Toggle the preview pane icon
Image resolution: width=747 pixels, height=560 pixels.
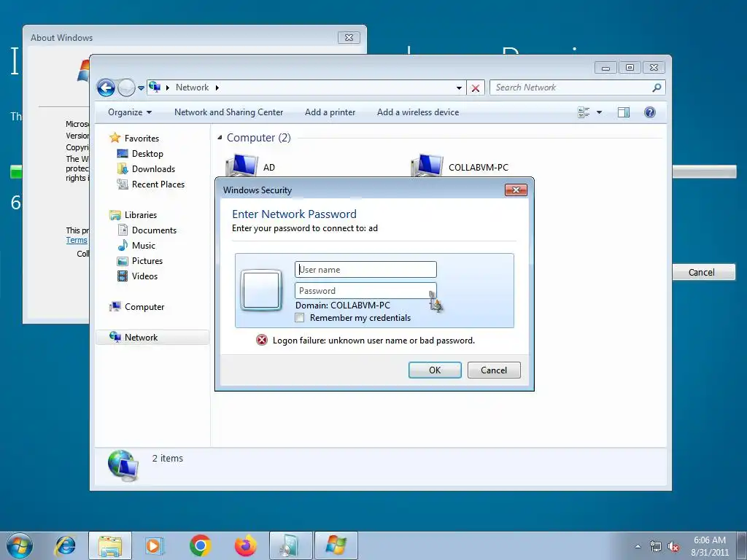[x=624, y=112]
